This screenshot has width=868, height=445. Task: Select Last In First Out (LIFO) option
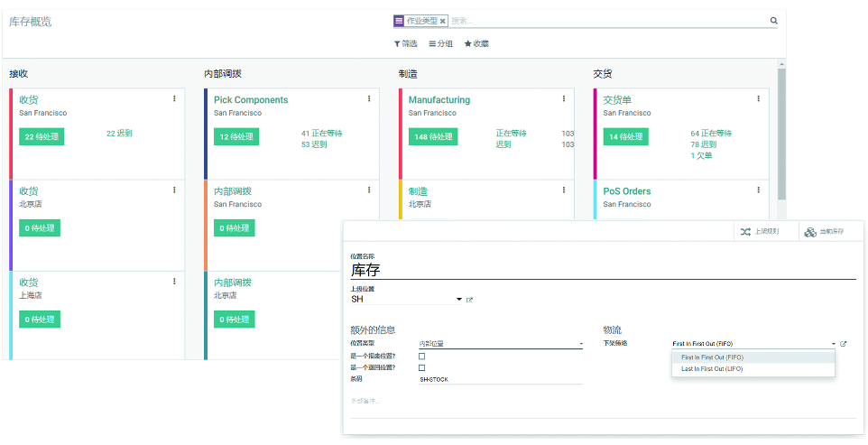pyautogui.click(x=712, y=369)
